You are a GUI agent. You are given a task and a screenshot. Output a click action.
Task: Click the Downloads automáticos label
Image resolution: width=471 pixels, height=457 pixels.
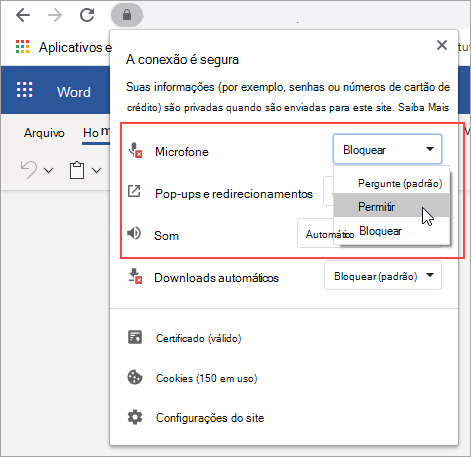tap(216, 278)
